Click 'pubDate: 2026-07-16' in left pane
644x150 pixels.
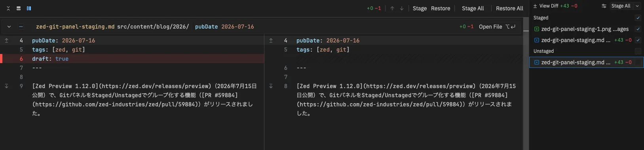click(63, 40)
